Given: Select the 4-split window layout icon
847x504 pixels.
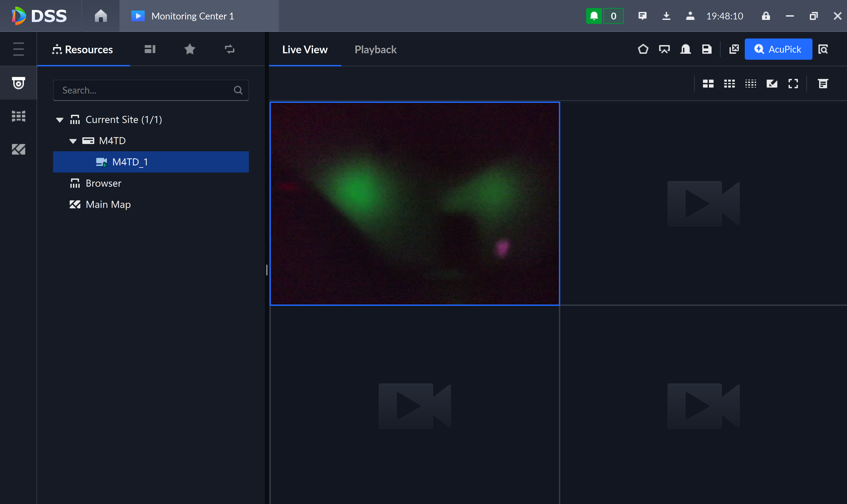Looking at the screenshot, I should [708, 84].
